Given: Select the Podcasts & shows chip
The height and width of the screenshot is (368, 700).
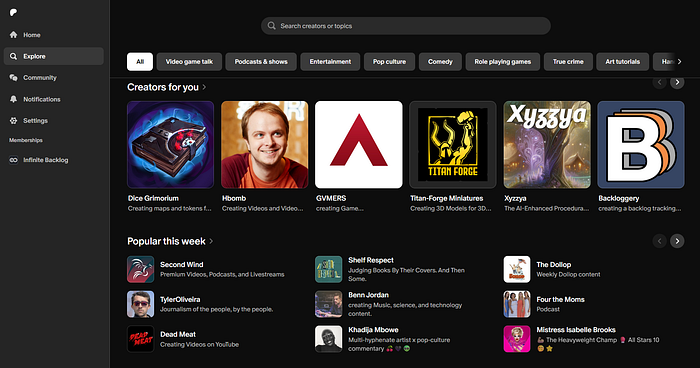Looking at the screenshot, I should click(x=261, y=62).
